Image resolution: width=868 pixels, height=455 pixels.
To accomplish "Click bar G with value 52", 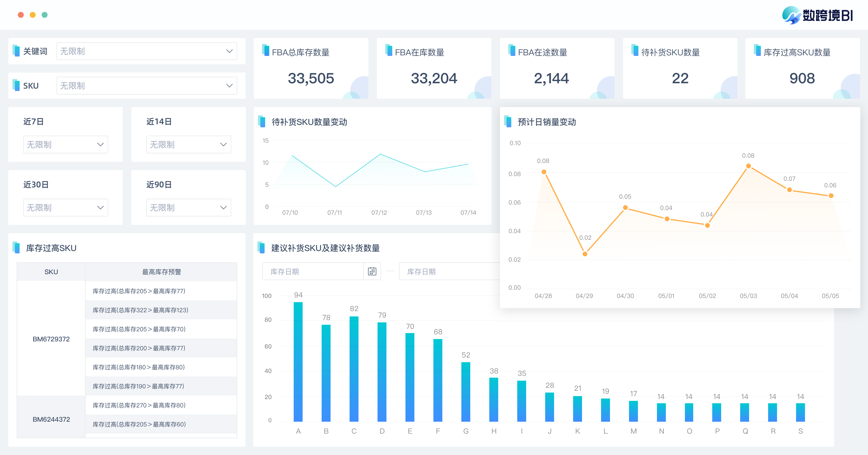I will (x=466, y=392).
